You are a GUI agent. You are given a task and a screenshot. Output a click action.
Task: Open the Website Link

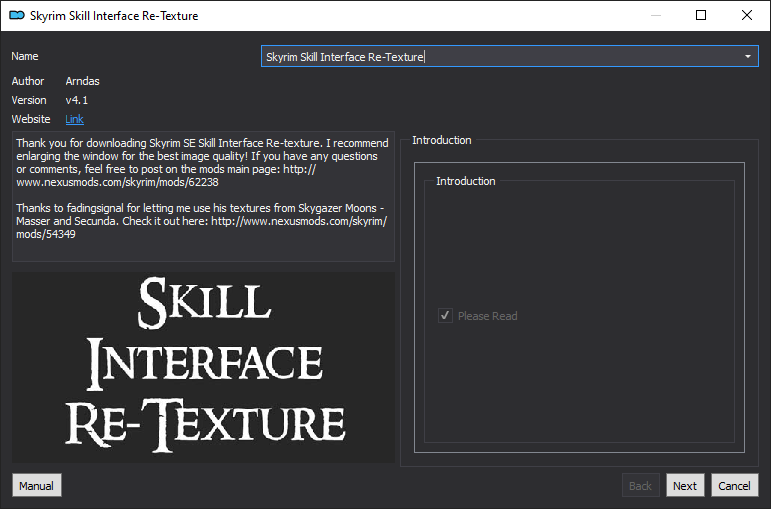pyautogui.click(x=74, y=119)
